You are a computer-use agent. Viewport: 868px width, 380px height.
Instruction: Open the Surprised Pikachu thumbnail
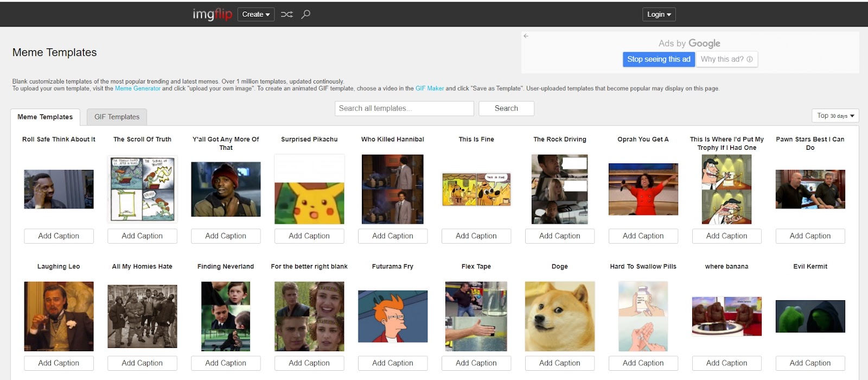tap(309, 189)
